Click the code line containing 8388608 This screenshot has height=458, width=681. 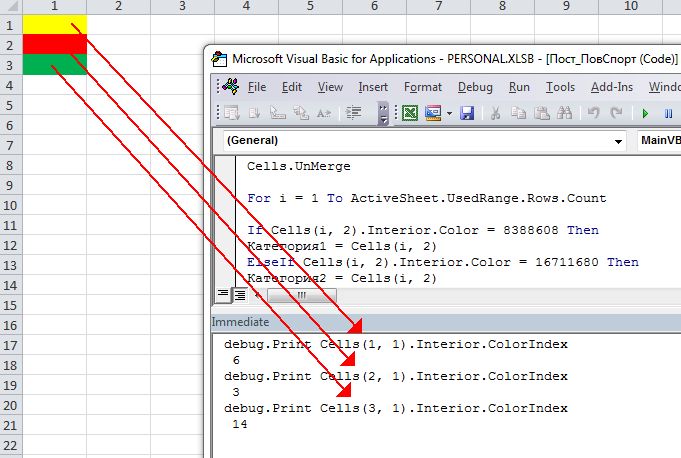pos(423,230)
